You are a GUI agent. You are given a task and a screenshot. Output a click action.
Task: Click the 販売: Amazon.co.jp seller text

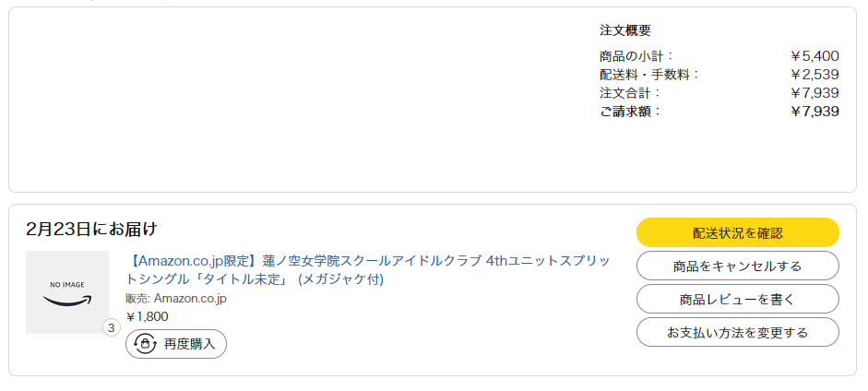(176, 298)
